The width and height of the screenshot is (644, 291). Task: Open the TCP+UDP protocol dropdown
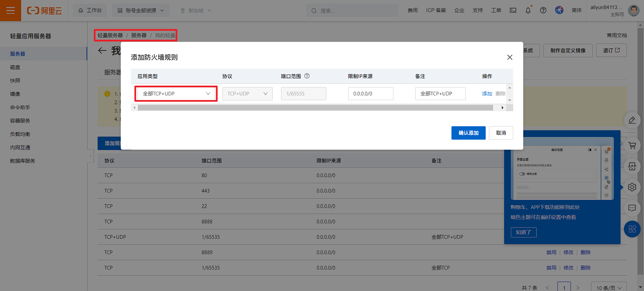pyautogui.click(x=247, y=94)
